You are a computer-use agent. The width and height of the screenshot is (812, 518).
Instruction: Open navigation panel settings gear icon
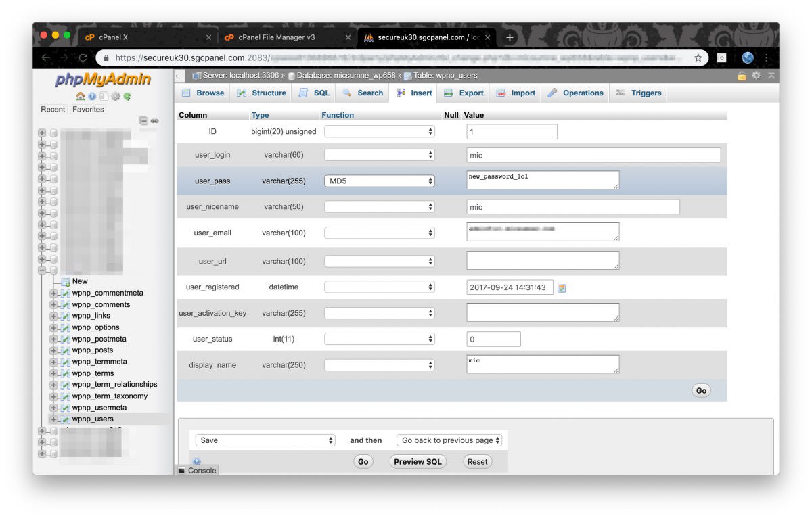tap(115, 97)
